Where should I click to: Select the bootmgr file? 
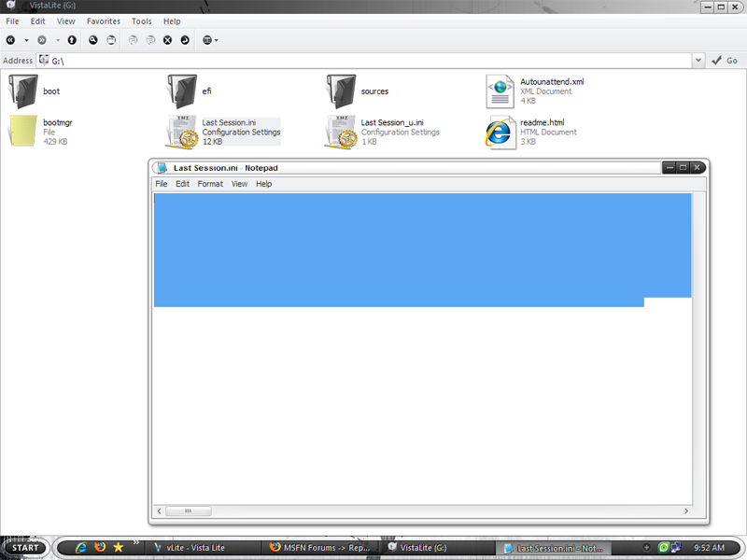click(x=40, y=132)
